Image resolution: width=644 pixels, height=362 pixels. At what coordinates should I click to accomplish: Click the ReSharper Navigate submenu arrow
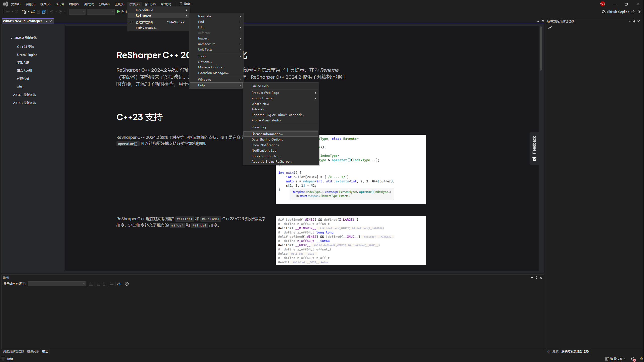240,16
